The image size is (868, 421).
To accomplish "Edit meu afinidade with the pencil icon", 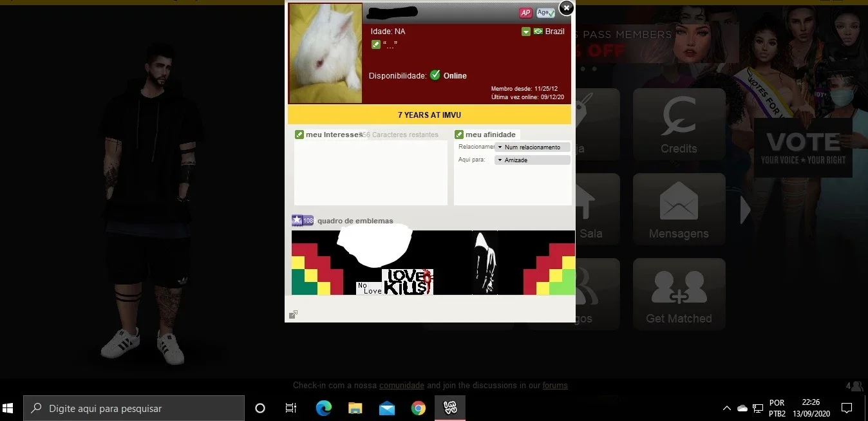I will [459, 135].
